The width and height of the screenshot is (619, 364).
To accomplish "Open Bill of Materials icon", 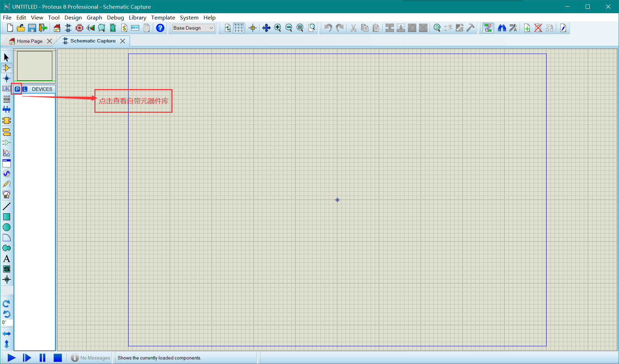I will (x=124, y=28).
